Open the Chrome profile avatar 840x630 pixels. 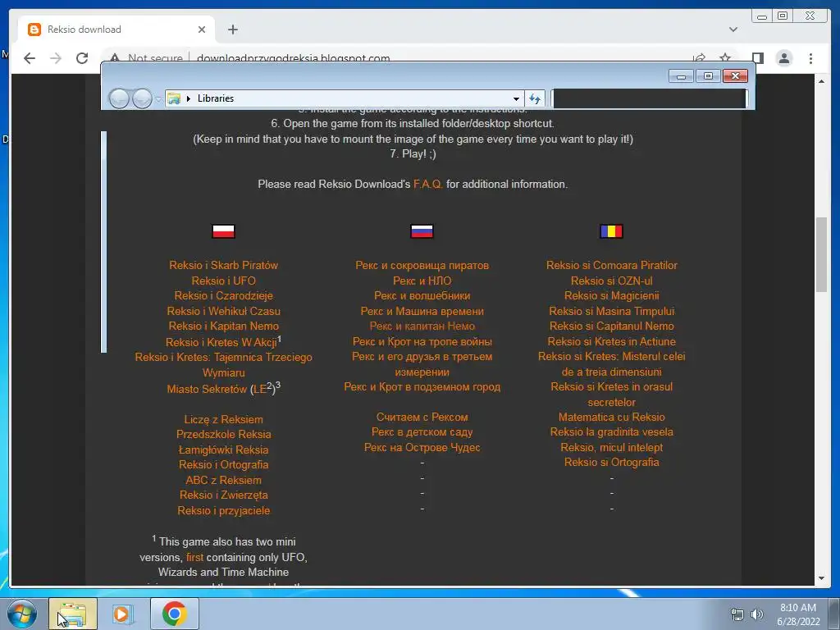(784, 58)
